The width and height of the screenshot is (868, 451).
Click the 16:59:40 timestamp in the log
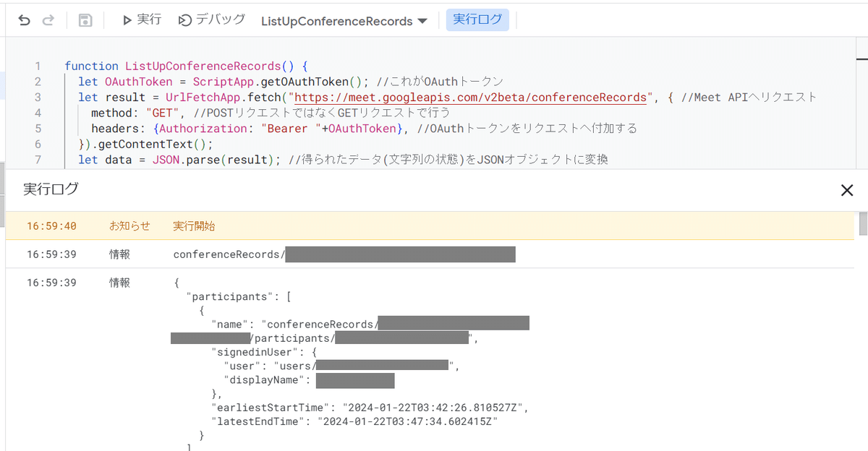[51, 226]
